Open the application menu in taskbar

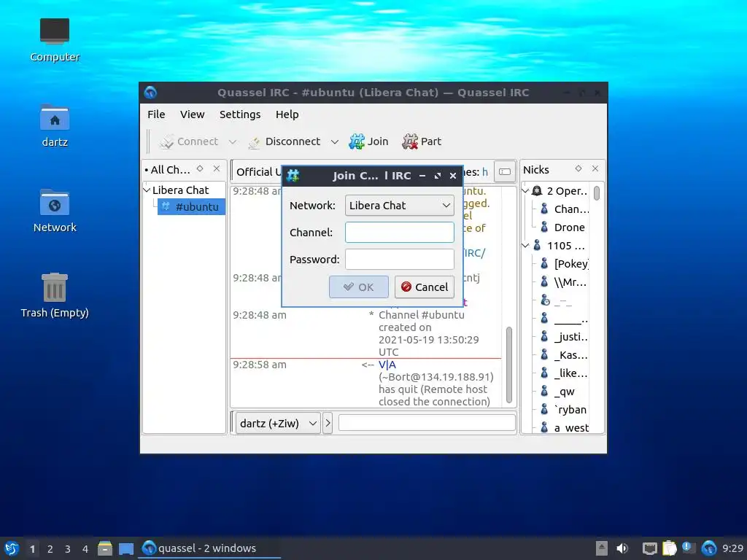tap(12, 548)
